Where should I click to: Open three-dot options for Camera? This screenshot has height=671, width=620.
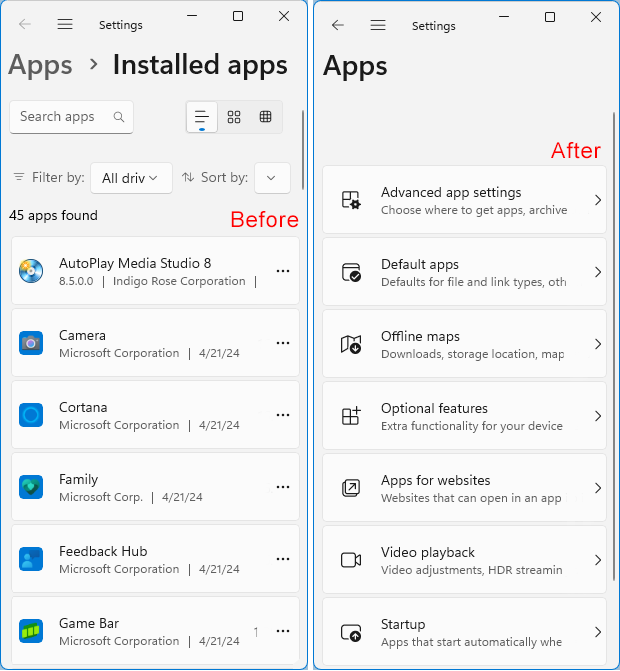pos(283,343)
